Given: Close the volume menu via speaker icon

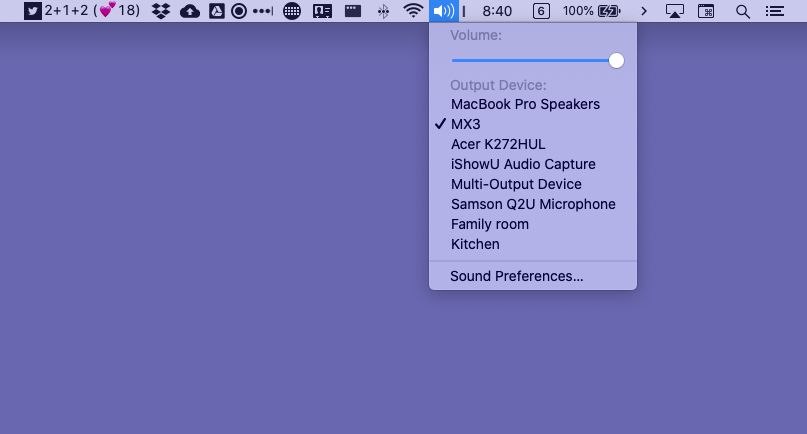Looking at the screenshot, I should pyautogui.click(x=443, y=11).
